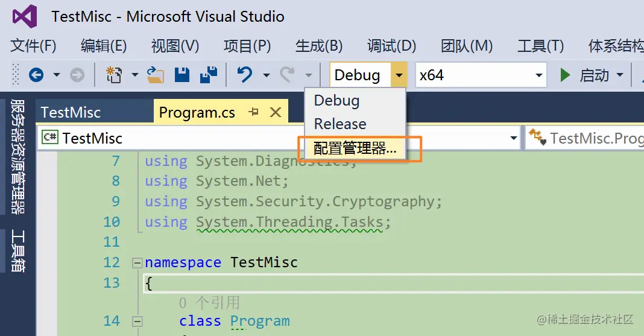Open the 服务器资源管理器 side panel

[17, 156]
